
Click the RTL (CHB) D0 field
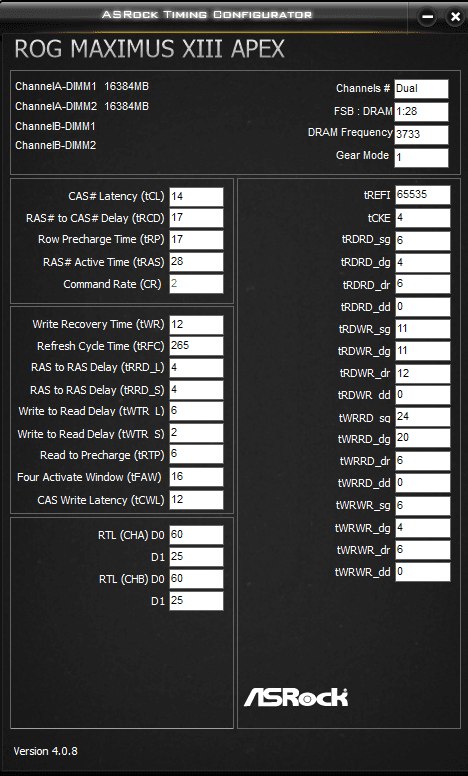[196, 579]
